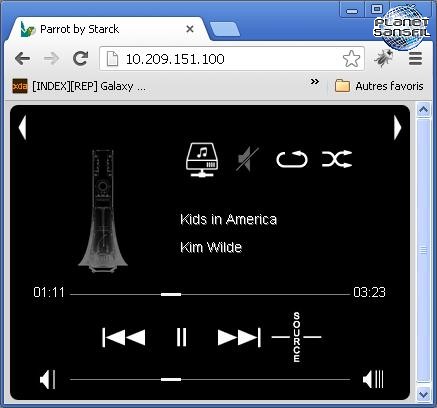Open the SOURCE selector
The height and width of the screenshot is (408, 437).
tap(296, 337)
